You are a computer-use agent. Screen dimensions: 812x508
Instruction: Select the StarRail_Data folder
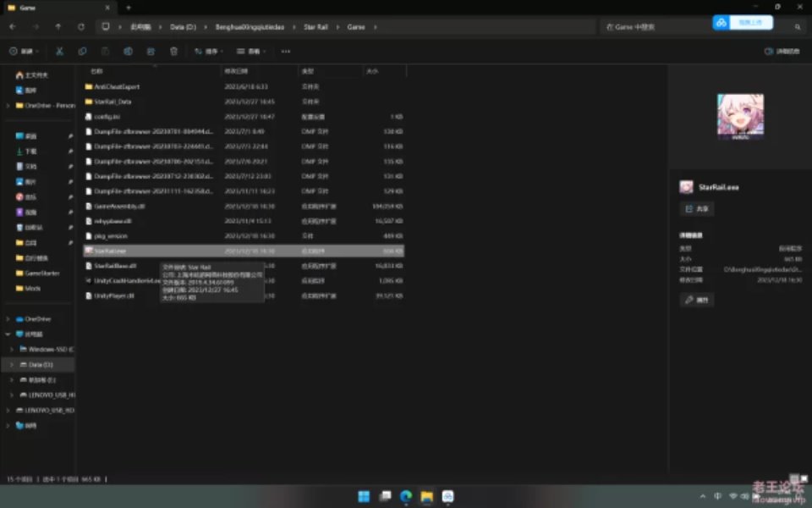point(244,102)
